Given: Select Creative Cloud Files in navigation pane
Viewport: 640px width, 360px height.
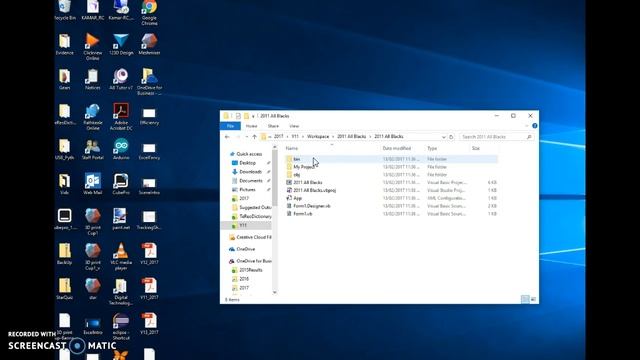Looking at the screenshot, I should 254,237.
